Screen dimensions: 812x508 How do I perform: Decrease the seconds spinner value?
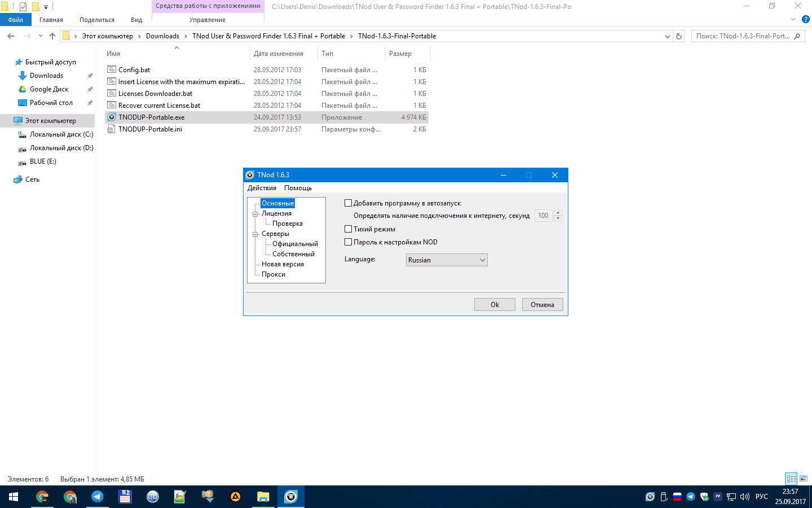tap(558, 218)
